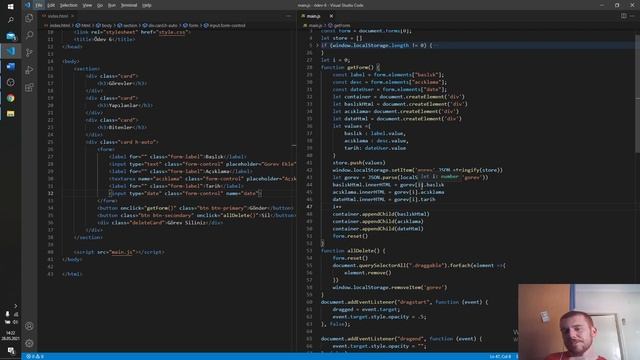Viewport: 640px width, 360px height.
Task: Open the File Explorer taskbar icon
Action: [11, 113]
